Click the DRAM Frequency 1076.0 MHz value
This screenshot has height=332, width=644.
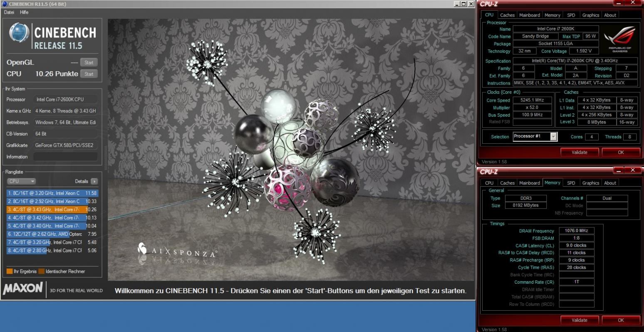577,231
